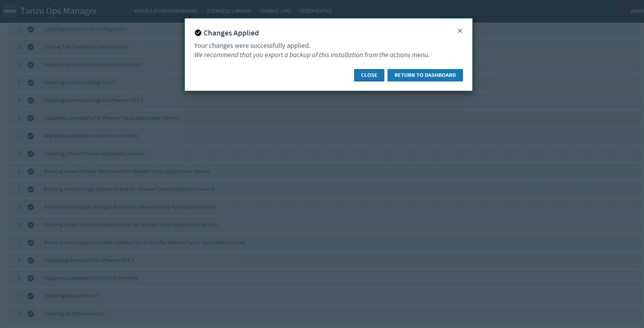Click success checkmark for App Autoscaler Smoke Test
Screen dimensions: 644x328
pos(31,242)
